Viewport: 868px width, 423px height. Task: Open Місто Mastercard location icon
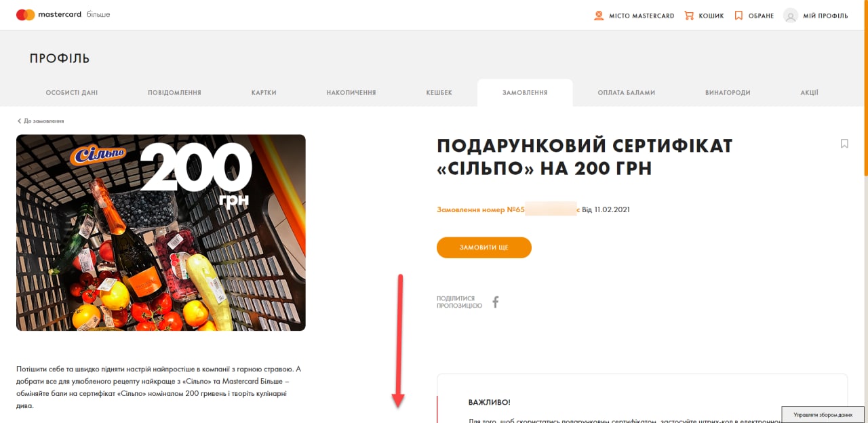coord(599,15)
